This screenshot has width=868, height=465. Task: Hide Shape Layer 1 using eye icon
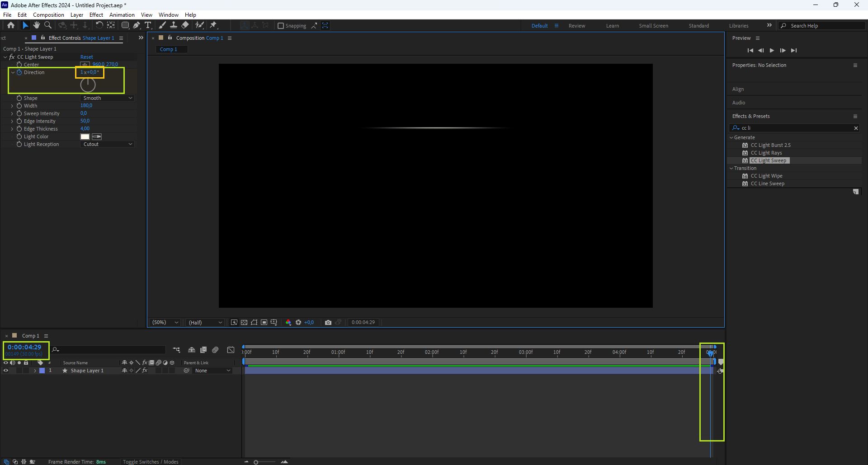(6, 371)
